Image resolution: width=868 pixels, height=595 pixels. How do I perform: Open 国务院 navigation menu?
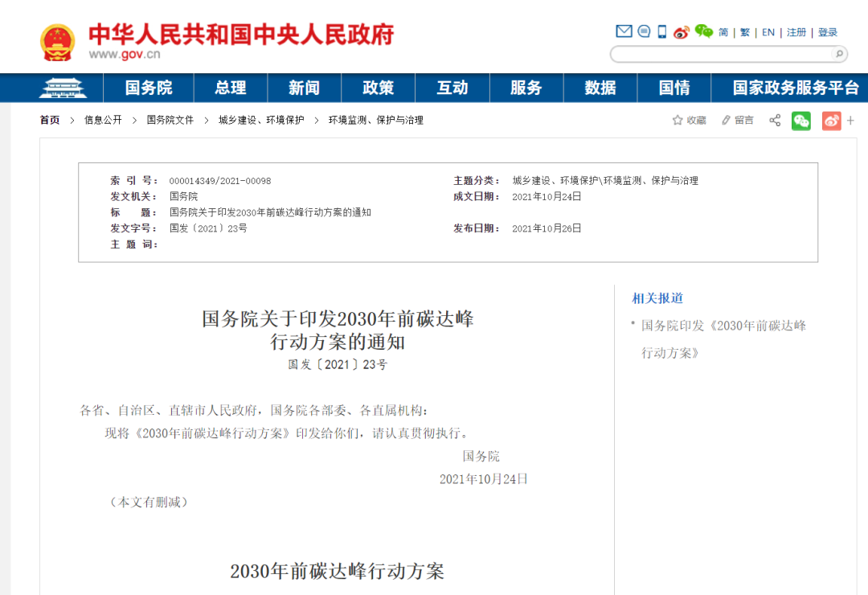tap(149, 88)
